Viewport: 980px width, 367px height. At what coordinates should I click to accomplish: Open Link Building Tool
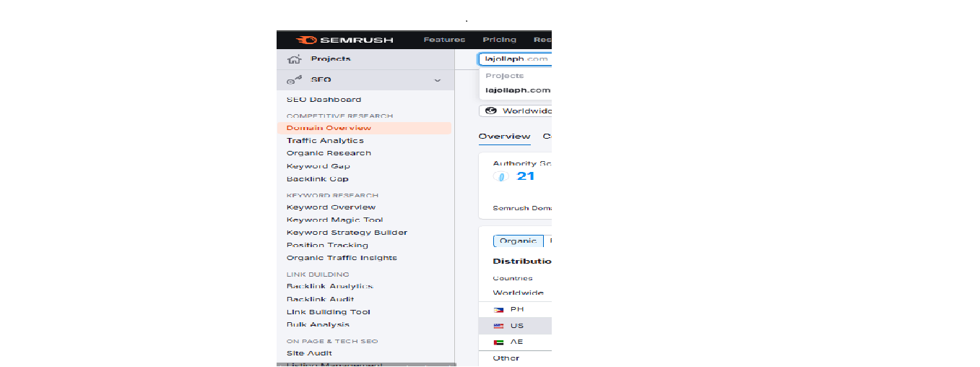tap(329, 312)
